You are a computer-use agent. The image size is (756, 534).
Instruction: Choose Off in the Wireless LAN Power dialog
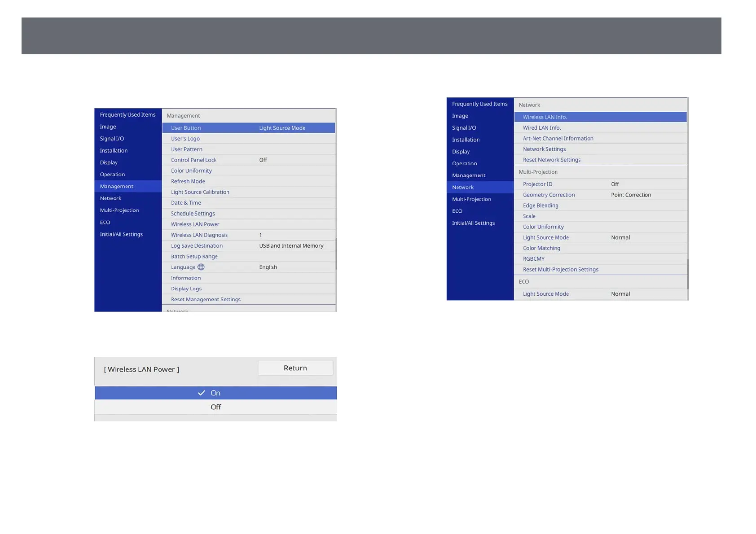click(x=215, y=407)
